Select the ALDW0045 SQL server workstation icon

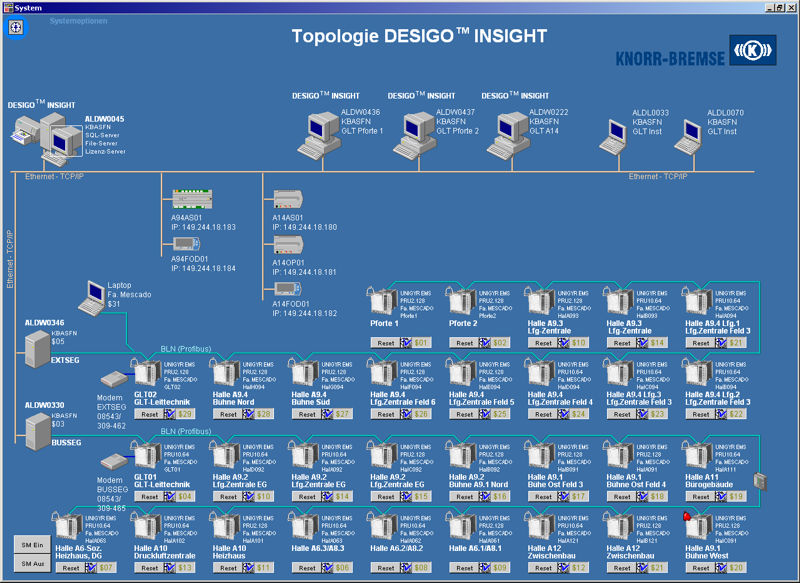click(x=45, y=141)
